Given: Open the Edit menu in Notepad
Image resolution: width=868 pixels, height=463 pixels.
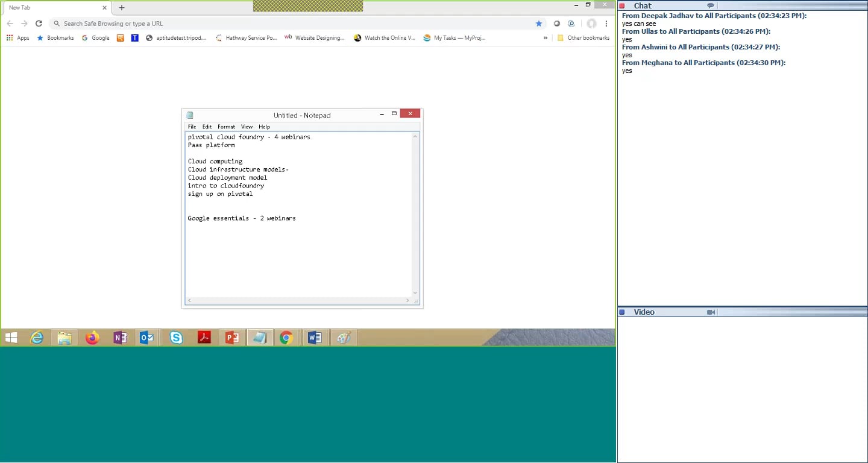Looking at the screenshot, I should [207, 127].
